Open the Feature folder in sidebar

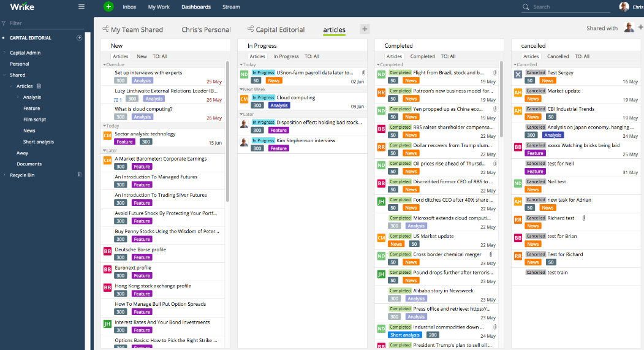click(x=32, y=108)
